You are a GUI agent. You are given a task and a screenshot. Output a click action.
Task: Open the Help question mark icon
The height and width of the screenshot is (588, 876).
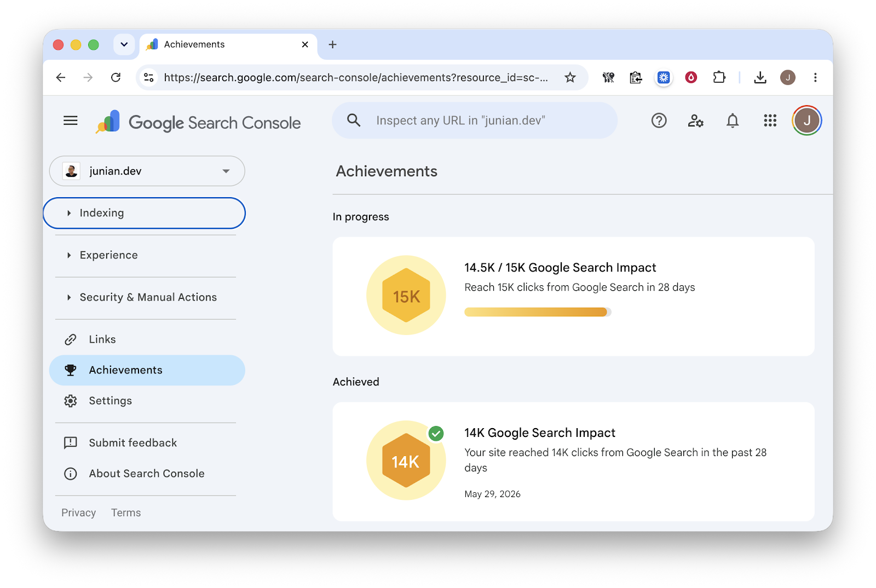coord(659,120)
